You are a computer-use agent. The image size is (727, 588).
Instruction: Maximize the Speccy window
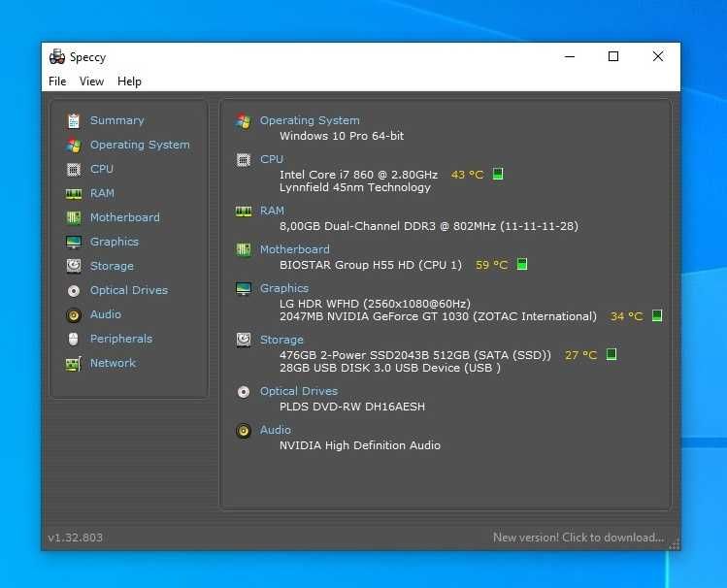(x=612, y=56)
